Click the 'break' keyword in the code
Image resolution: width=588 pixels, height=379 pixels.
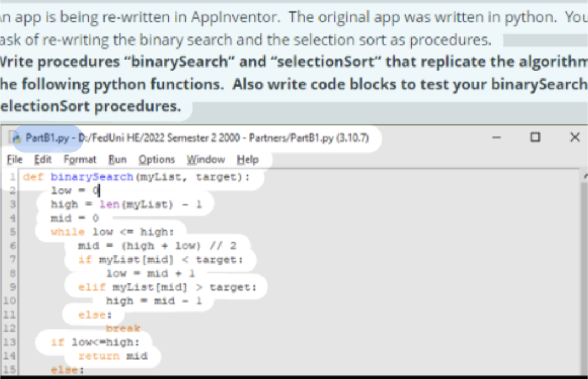[x=124, y=328]
